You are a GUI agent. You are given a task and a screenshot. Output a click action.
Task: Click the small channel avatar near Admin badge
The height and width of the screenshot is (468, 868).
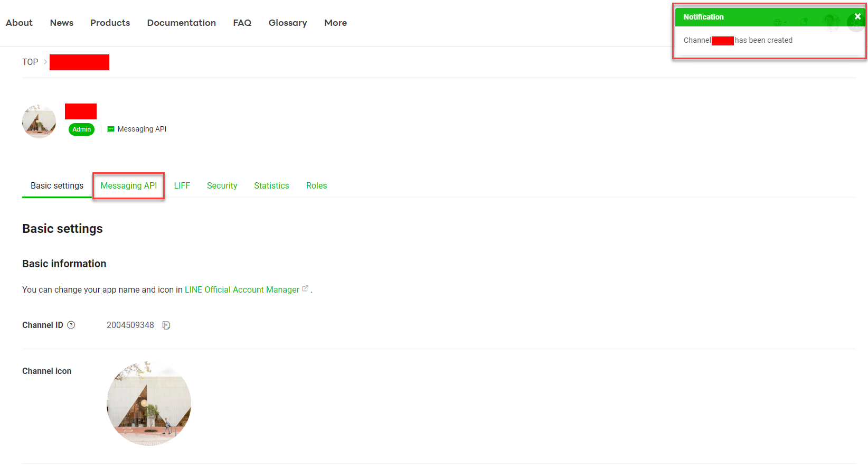click(39, 121)
